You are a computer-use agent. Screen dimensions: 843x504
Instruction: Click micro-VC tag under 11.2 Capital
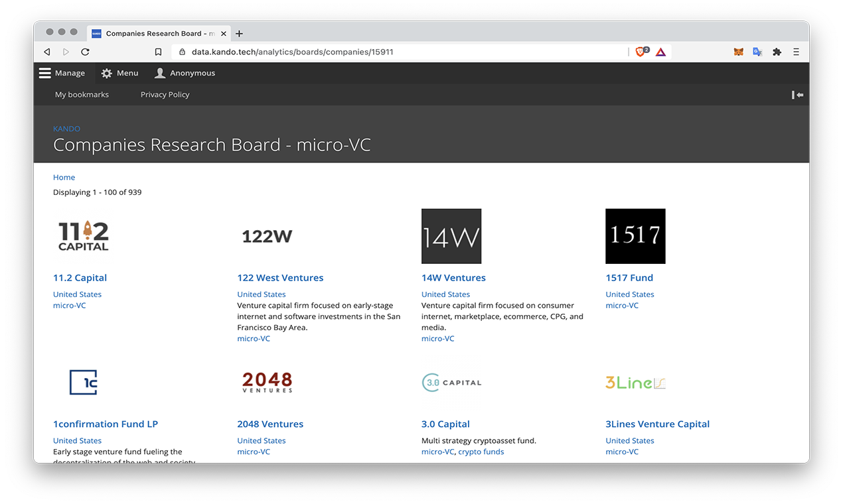[x=70, y=306]
